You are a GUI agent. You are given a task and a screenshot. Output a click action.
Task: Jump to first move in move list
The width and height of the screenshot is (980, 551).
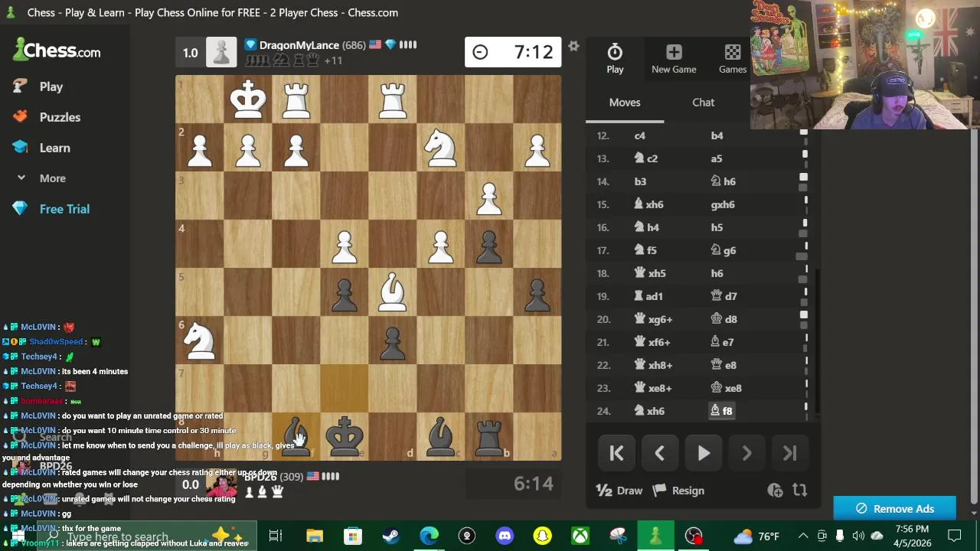click(x=616, y=453)
